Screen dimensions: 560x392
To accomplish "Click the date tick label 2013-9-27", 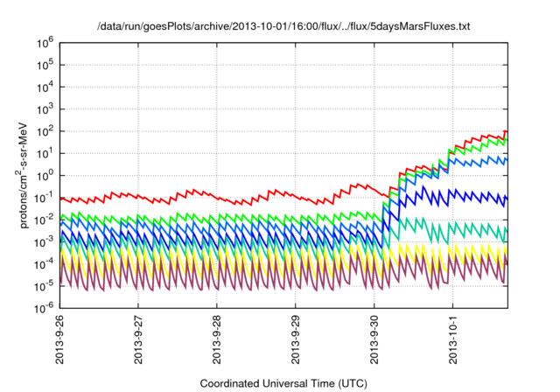I will [138, 339].
